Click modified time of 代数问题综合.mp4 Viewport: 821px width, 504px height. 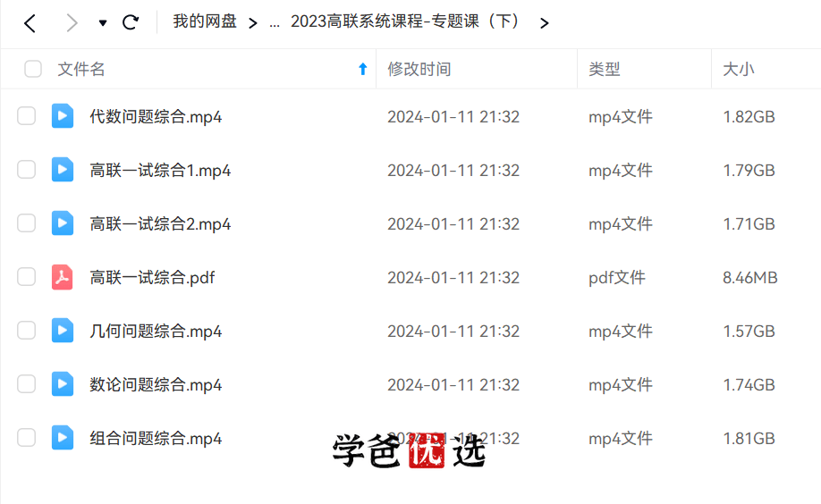click(x=453, y=117)
